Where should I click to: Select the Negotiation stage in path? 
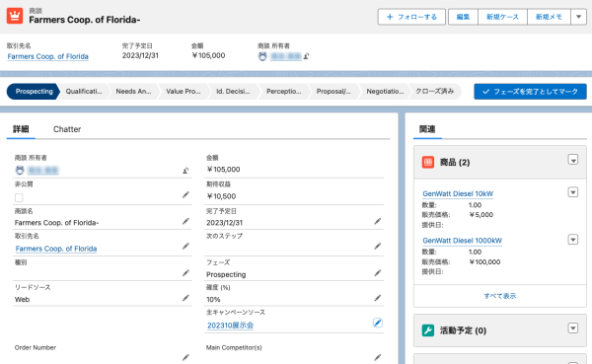click(385, 92)
